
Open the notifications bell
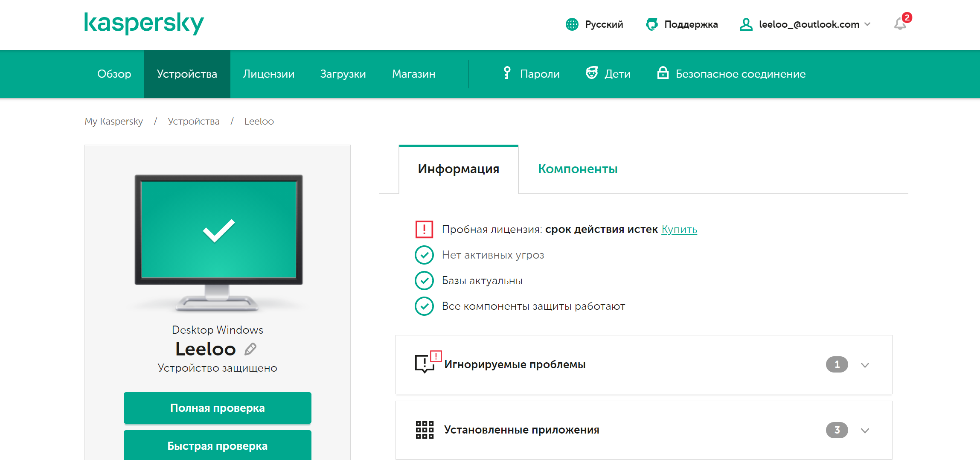coord(900,23)
